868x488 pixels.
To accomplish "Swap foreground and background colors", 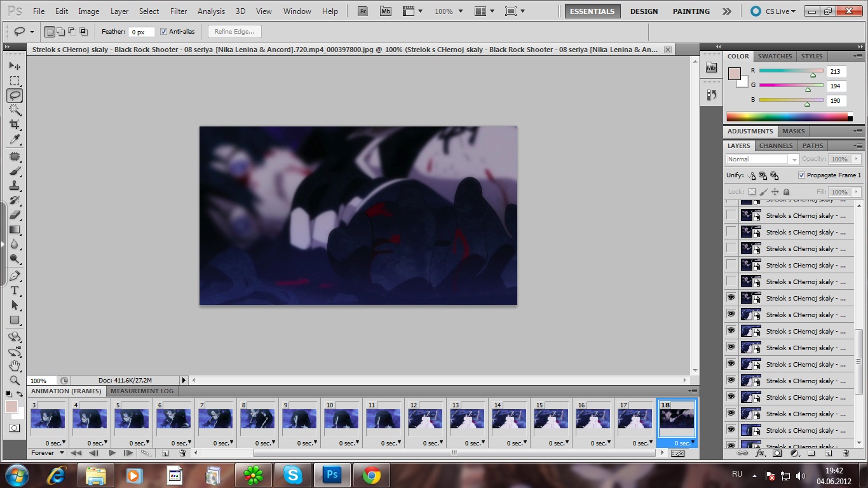I will coord(20,394).
